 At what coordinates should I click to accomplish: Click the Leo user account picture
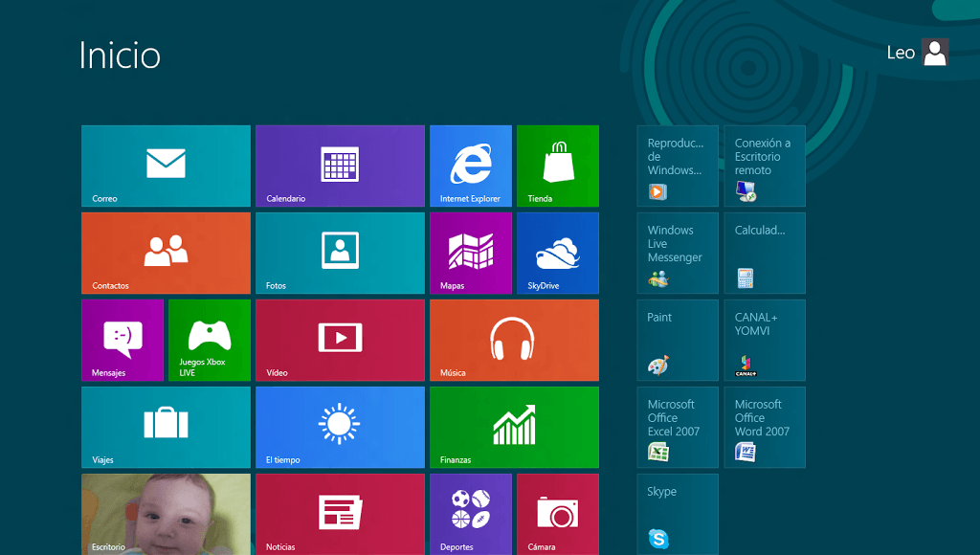[x=935, y=52]
